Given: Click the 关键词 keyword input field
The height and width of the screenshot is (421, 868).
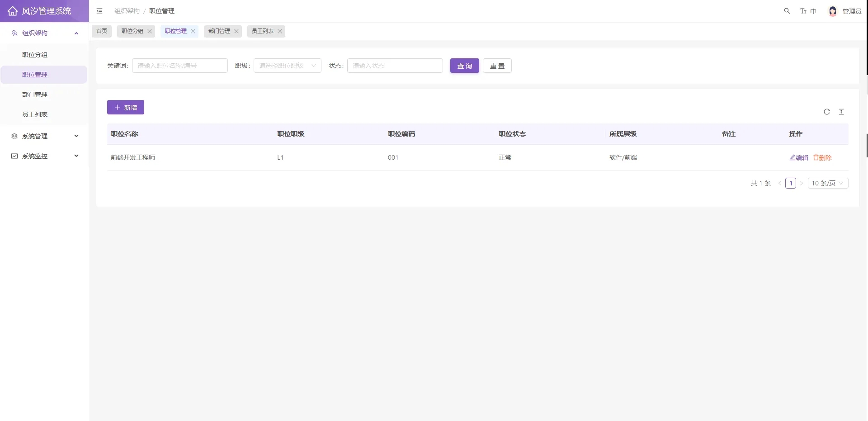Looking at the screenshot, I should click(x=179, y=66).
